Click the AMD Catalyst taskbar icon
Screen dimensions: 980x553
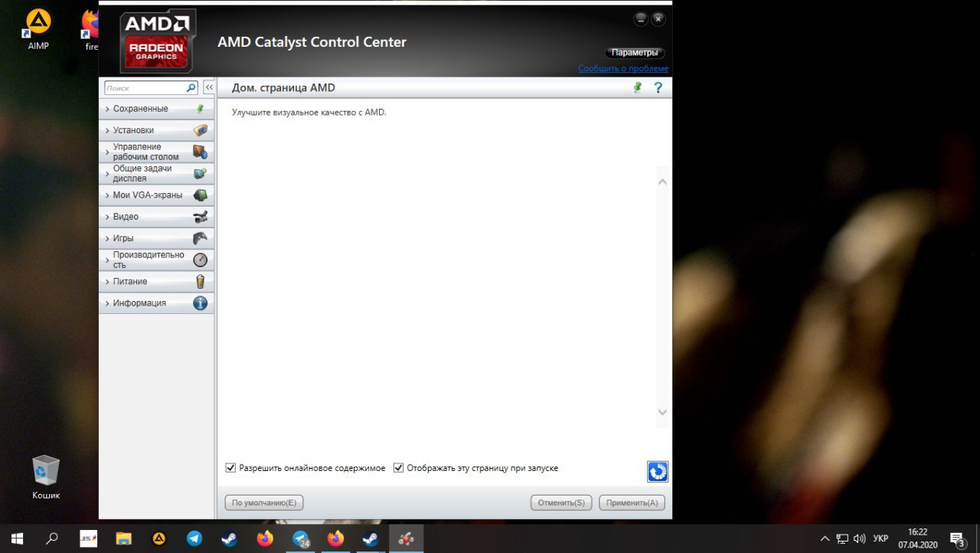click(406, 538)
